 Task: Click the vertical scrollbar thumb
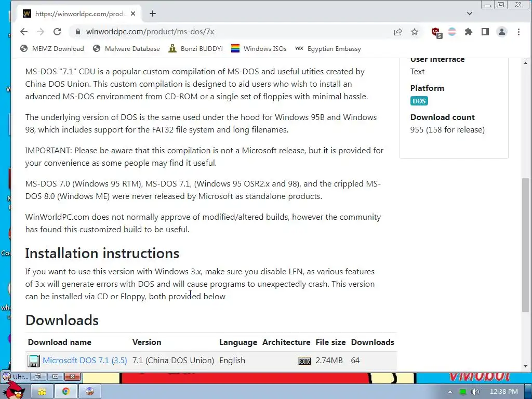(x=526, y=245)
